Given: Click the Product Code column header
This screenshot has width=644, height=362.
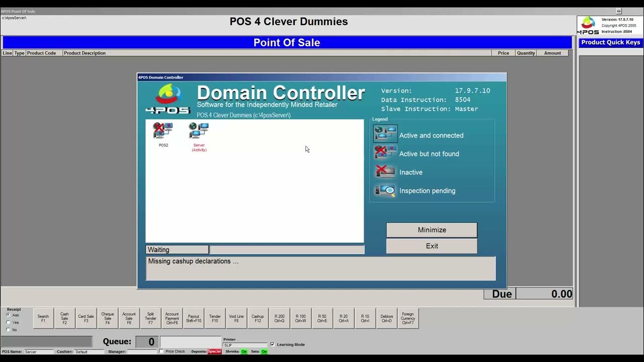Looking at the screenshot, I should (44, 53).
